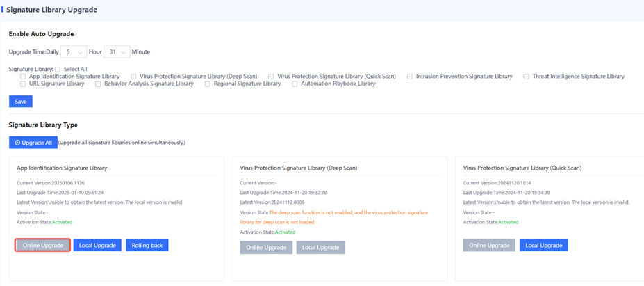Click Local Upgrade for Quick Scan library
This screenshot has width=644, height=286.
(x=543, y=246)
